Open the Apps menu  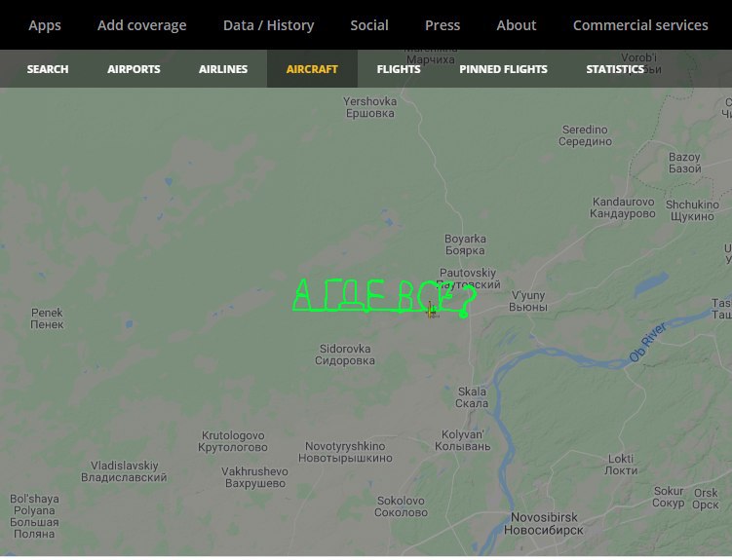point(45,25)
